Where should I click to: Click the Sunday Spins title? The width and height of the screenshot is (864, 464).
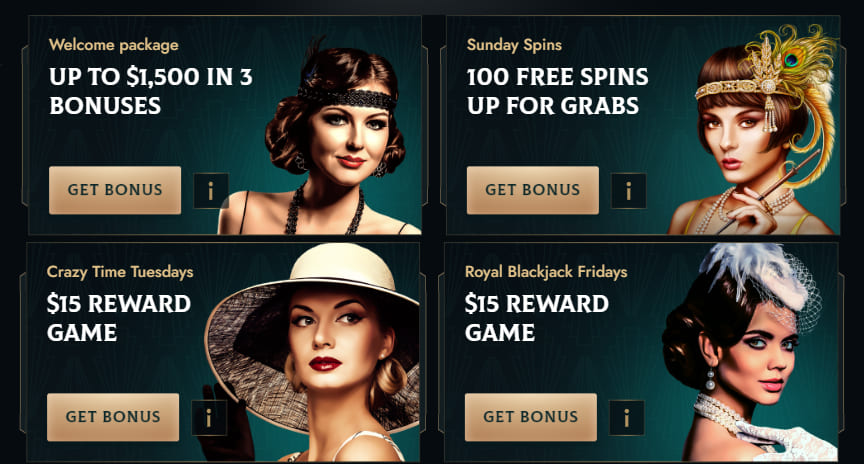[514, 45]
